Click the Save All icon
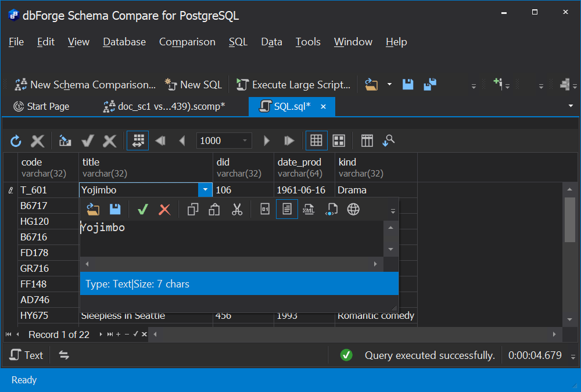The width and height of the screenshot is (581, 392). 430,84
